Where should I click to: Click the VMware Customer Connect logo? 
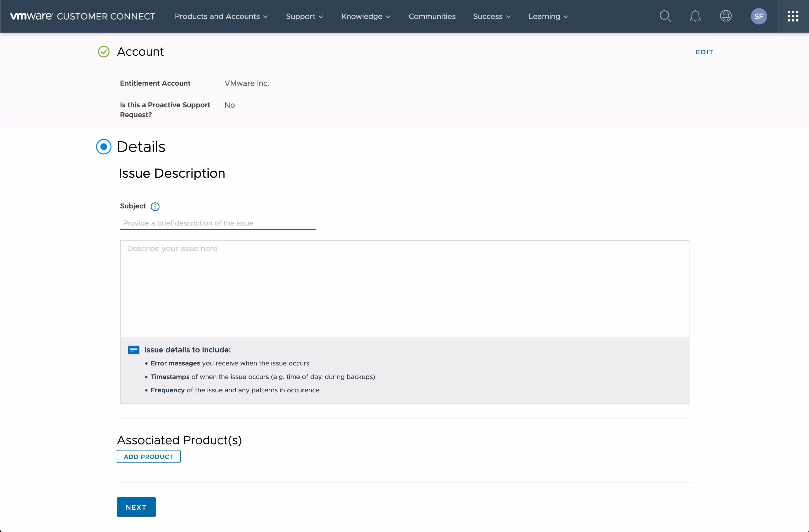click(83, 16)
